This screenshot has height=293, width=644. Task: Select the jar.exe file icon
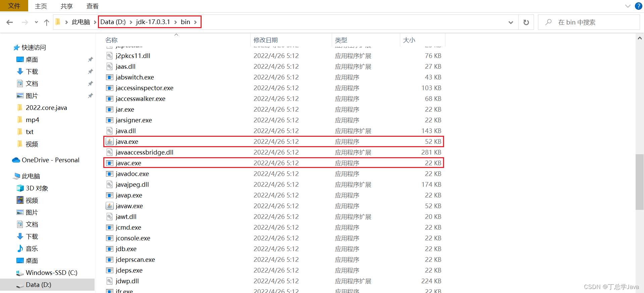pos(110,109)
